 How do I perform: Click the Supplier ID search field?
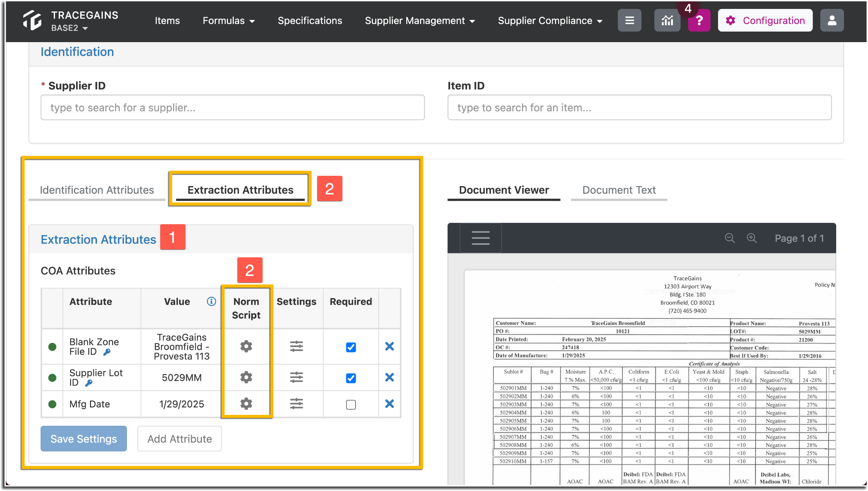coord(232,107)
